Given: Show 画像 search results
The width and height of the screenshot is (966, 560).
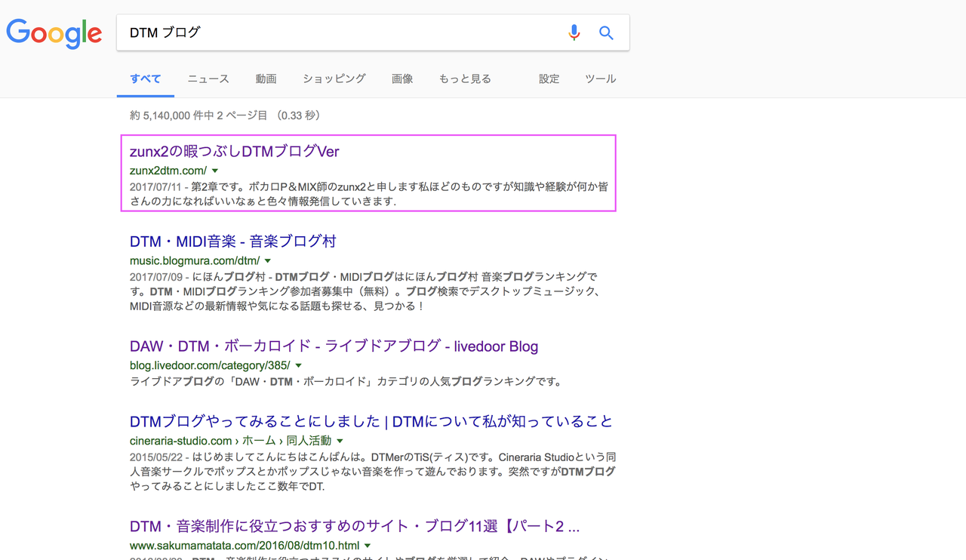Looking at the screenshot, I should (402, 78).
